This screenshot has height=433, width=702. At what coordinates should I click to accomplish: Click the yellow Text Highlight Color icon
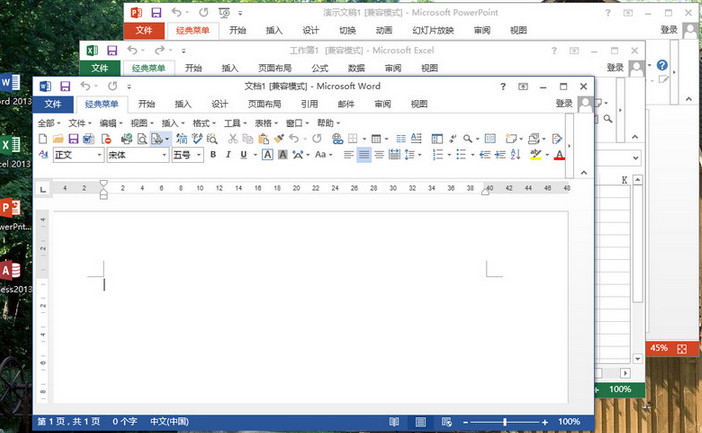(x=535, y=155)
